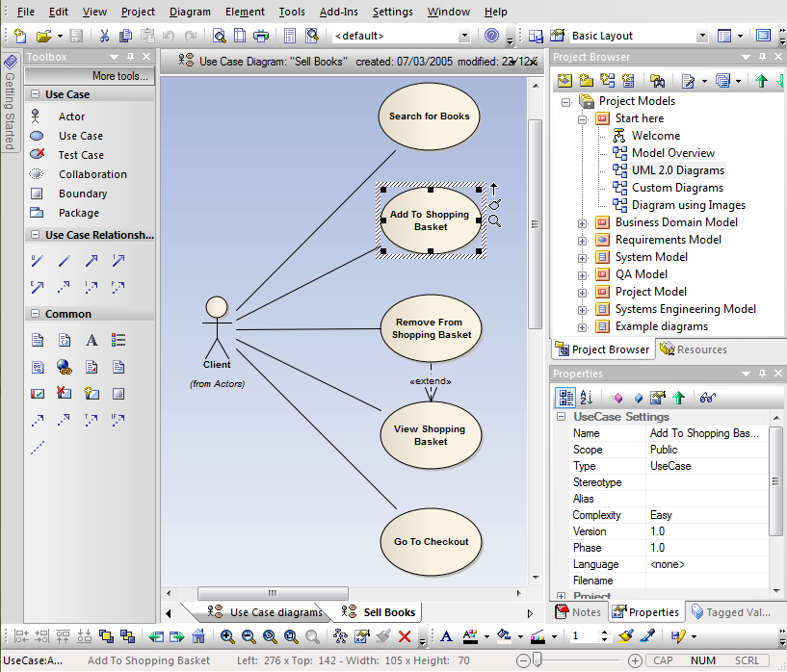Click green up arrow in Project Browser
This screenshot has height=672, width=787.
point(761,81)
